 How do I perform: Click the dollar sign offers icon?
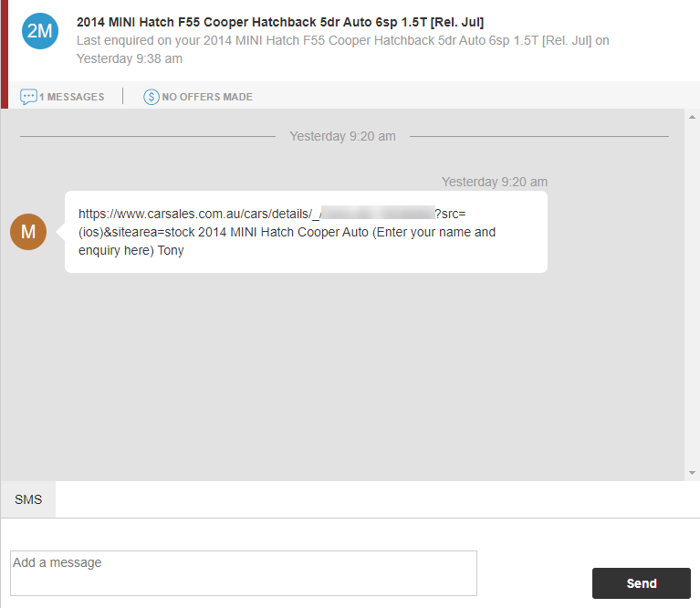[151, 97]
